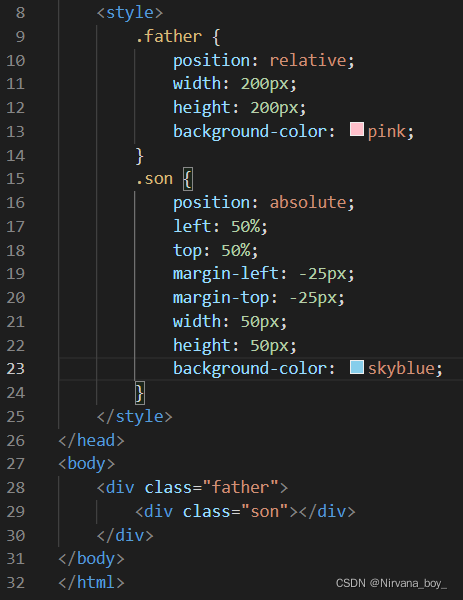Click the 'pink' color value

coord(386,132)
